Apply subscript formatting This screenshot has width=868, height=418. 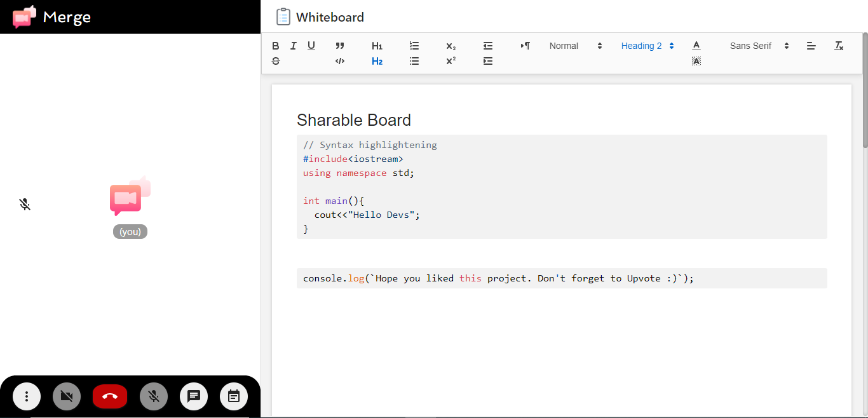tap(451, 46)
